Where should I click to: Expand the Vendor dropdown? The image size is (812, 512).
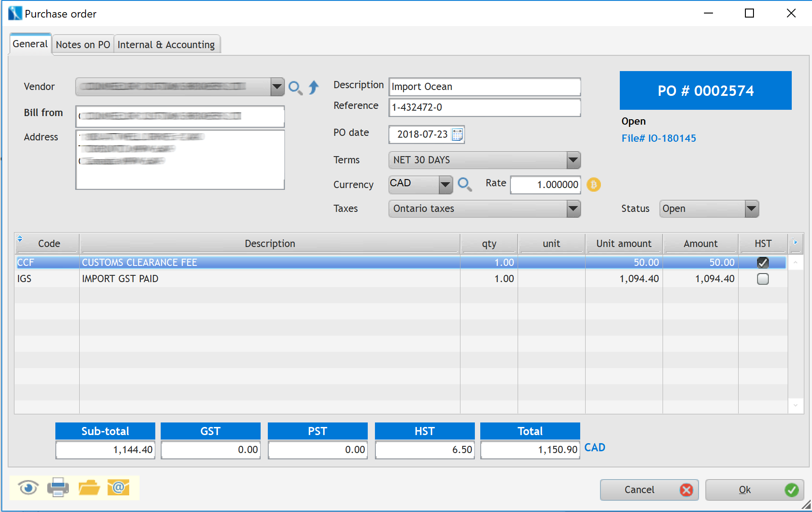pos(277,87)
